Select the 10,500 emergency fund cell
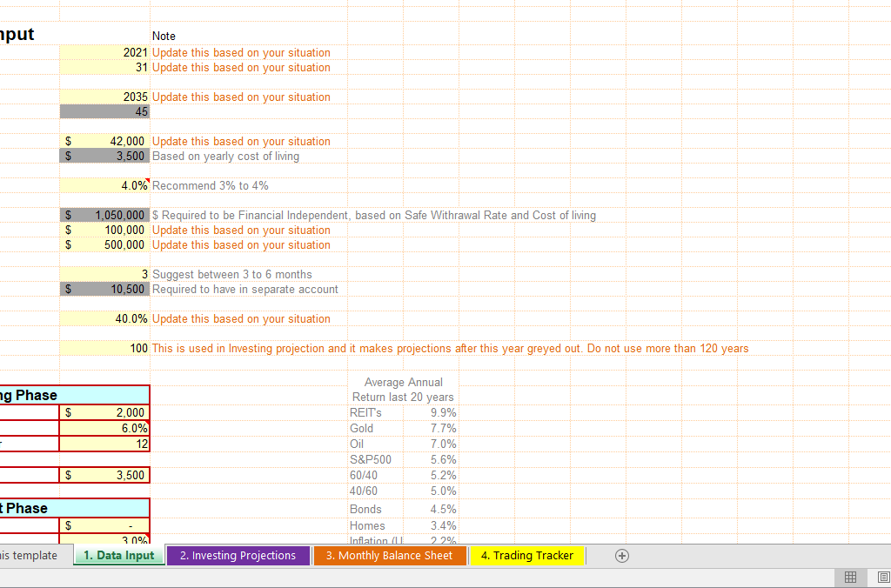 (105, 289)
